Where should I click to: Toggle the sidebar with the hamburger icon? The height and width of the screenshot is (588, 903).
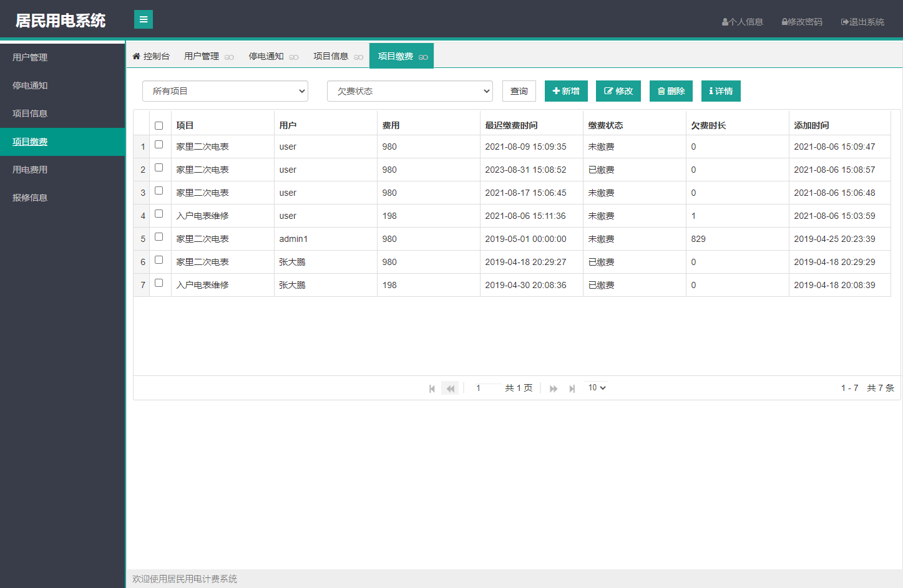[143, 19]
